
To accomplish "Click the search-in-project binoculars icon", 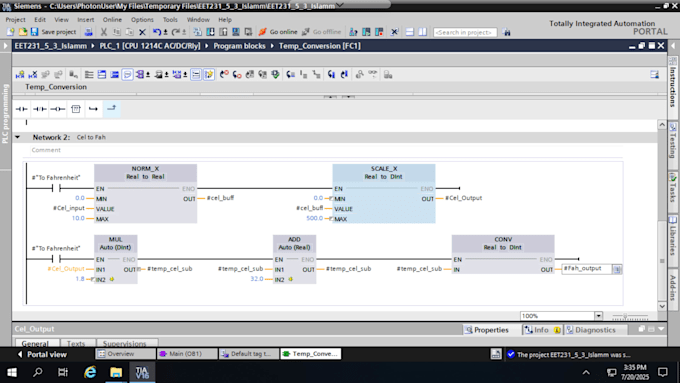I will pyautogui.click(x=506, y=32).
